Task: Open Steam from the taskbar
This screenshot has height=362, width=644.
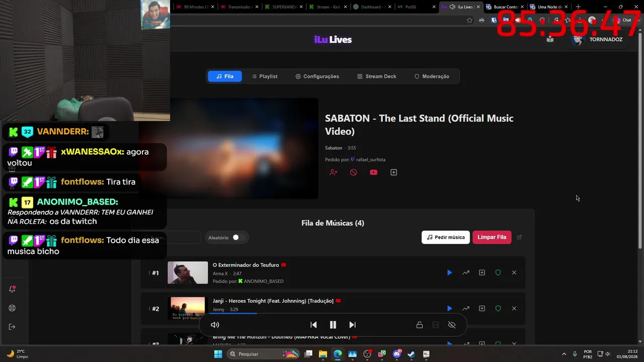Action: [x=412, y=354]
